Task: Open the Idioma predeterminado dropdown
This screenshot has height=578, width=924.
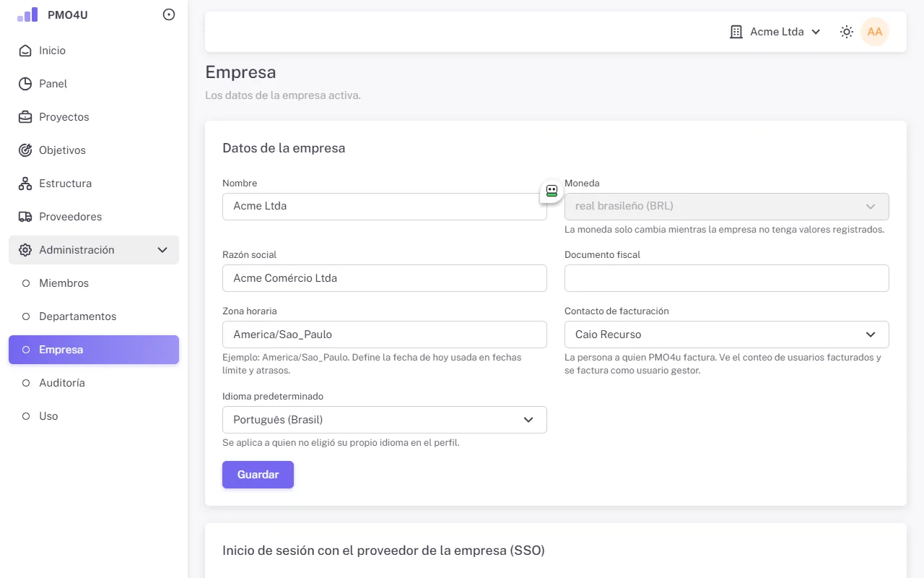Action: click(x=385, y=420)
